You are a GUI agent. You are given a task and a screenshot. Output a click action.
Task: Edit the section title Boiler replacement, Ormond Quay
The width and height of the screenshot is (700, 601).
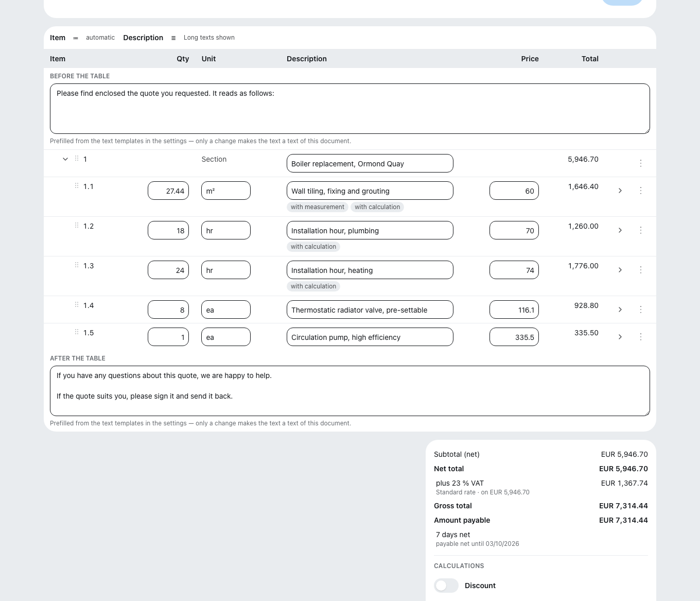[370, 163]
